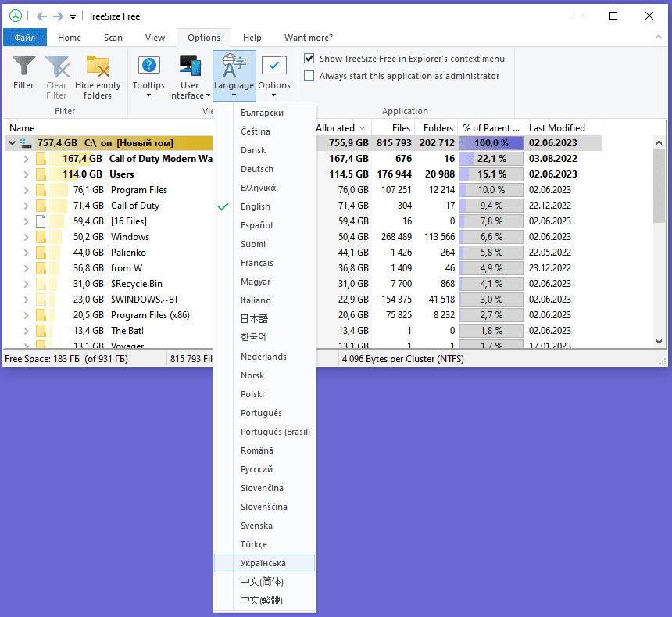Image resolution: width=672 pixels, height=617 pixels.
Task: Enable Always start this application as administrator
Action: (309, 76)
